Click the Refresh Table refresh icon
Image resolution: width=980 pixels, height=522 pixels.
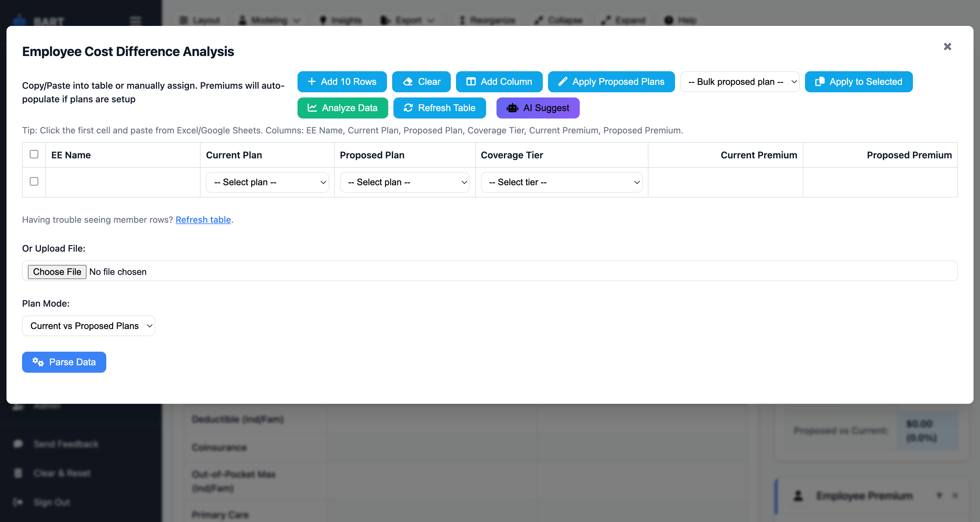(408, 108)
